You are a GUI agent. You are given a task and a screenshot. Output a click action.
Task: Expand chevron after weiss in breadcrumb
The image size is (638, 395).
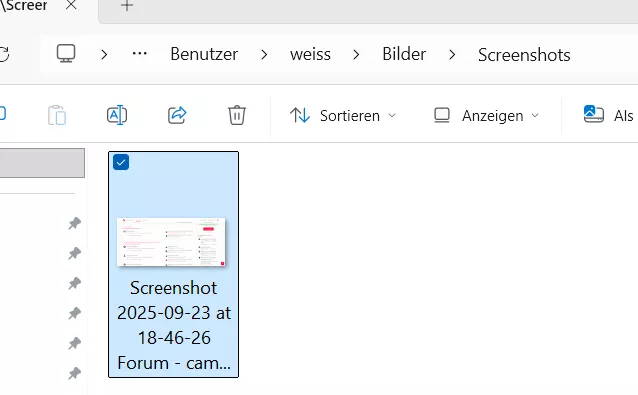click(x=356, y=54)
